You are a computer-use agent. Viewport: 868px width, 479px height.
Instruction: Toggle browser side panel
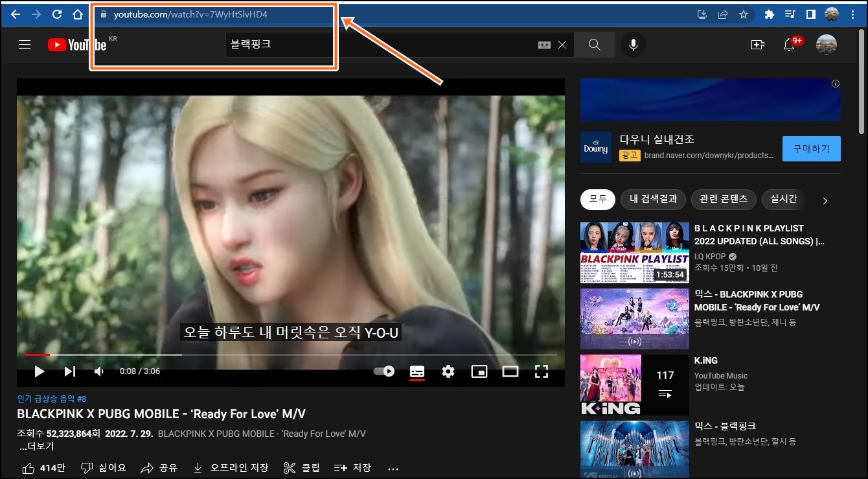point(810,14)
